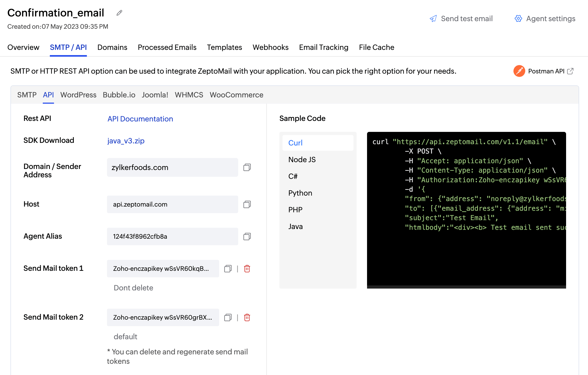Click the Agent settings gear icon
The height and width of the screenshot is (375, 588).
pos(518,19)
